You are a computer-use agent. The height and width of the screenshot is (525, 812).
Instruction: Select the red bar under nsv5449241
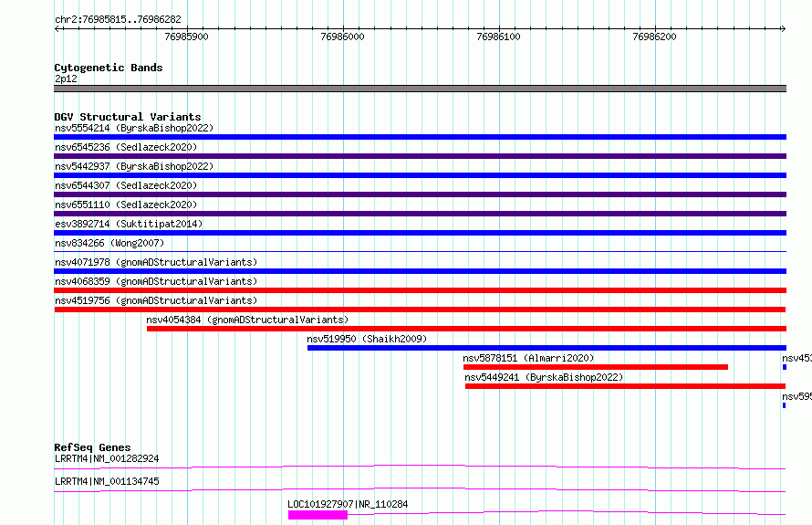[626, 386]
